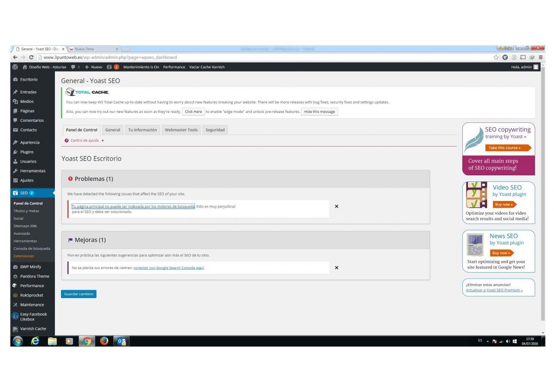The height and width of the screenshot is (392, 554).
Task: Open Títulos y metas SEO submenu
Action: 26,211
